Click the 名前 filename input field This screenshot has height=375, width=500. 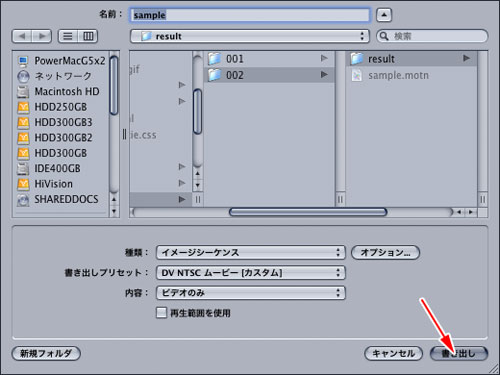(250, 15)
